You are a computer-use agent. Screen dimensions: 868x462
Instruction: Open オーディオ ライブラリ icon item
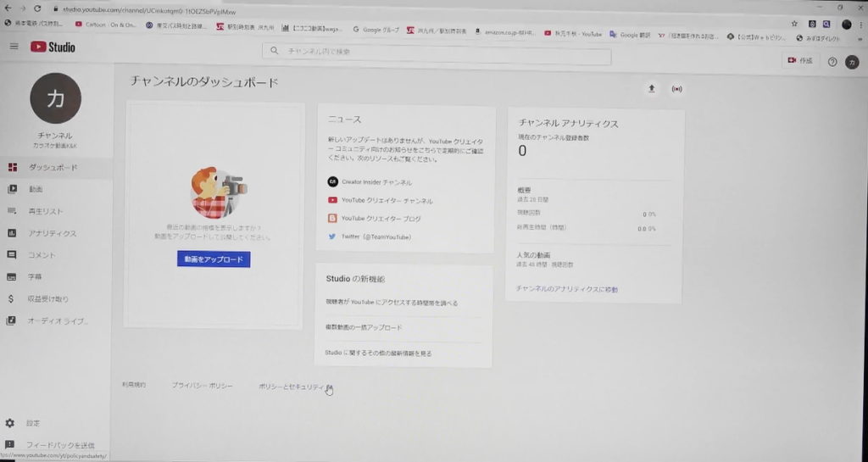pos(55,321)
